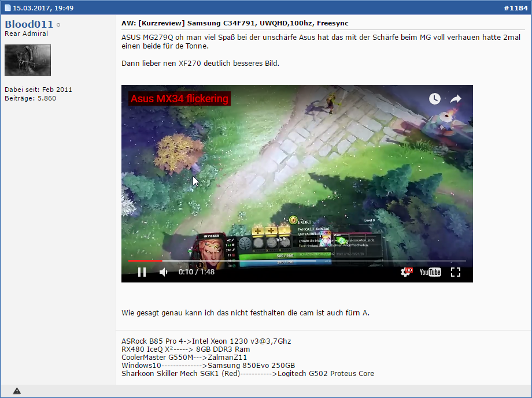Click the post document icon beside the date
This screenshot has height=398, width=532.
8,8
